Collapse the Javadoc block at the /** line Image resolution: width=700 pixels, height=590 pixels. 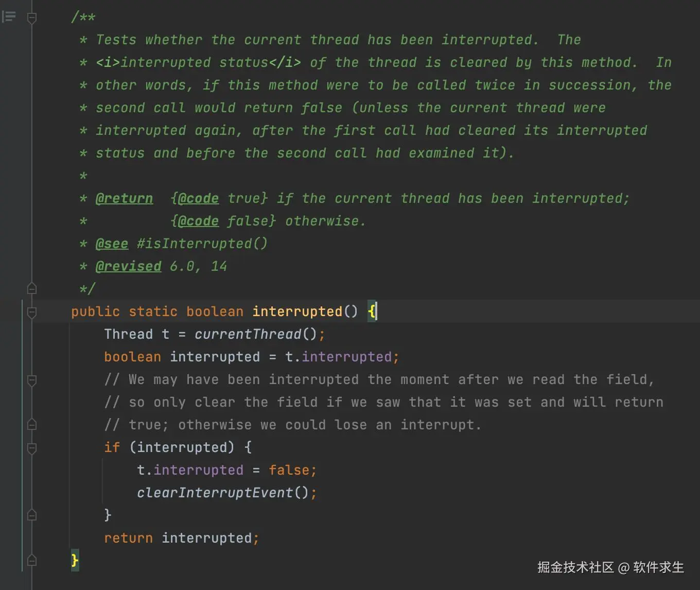tap(32, 19)
